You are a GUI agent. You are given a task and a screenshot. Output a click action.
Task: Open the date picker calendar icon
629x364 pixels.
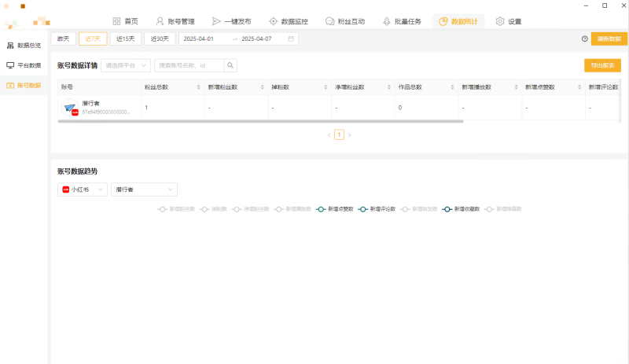291,39
